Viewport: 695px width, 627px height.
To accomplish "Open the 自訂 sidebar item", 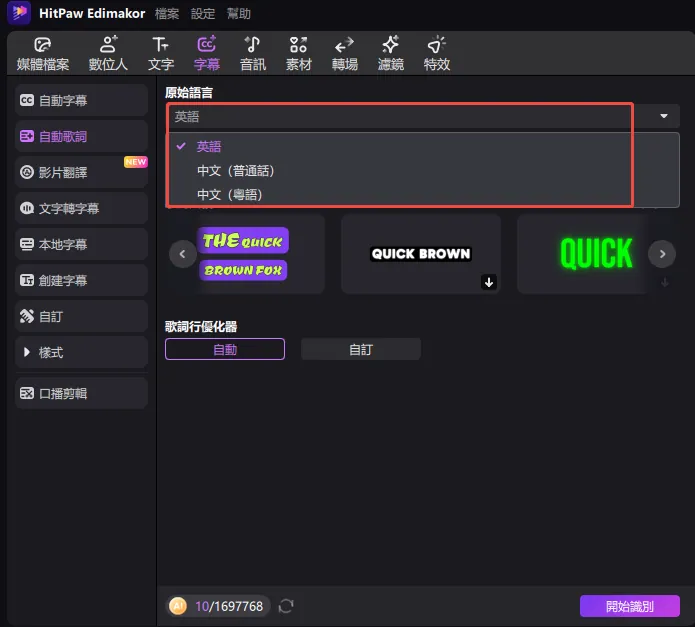I will point(82,316).
